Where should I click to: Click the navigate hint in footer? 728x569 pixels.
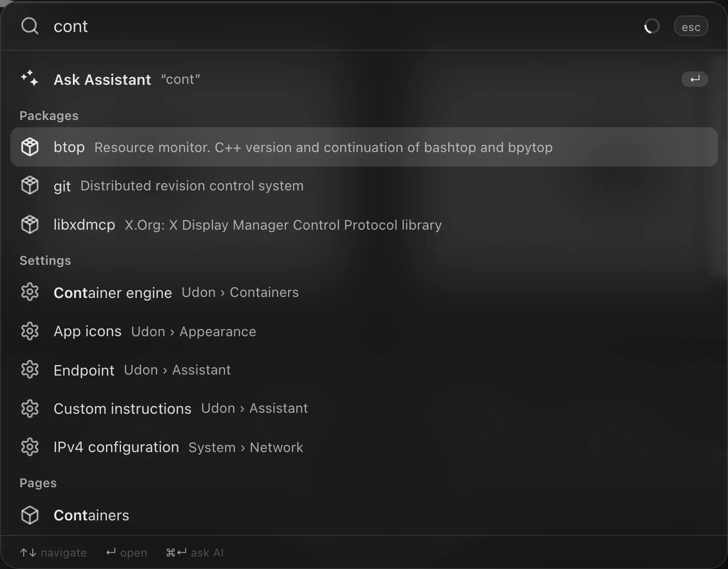(53, 552)
